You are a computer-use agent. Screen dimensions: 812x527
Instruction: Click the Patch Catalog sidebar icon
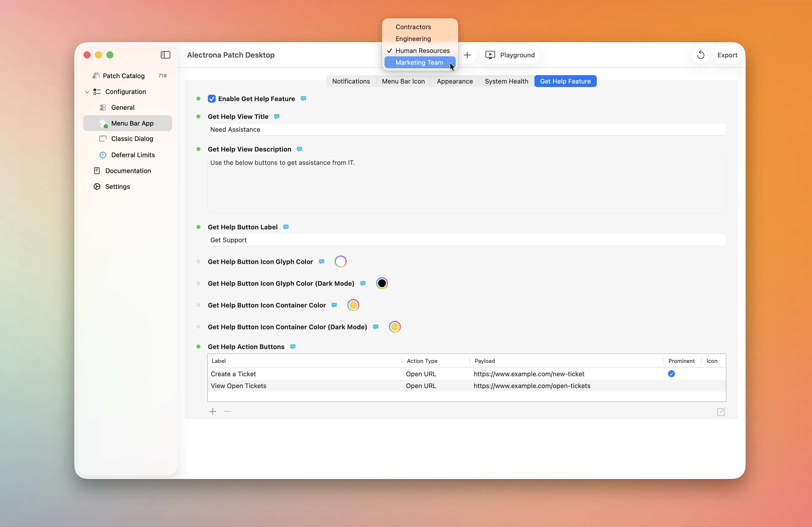click(96, 76)
